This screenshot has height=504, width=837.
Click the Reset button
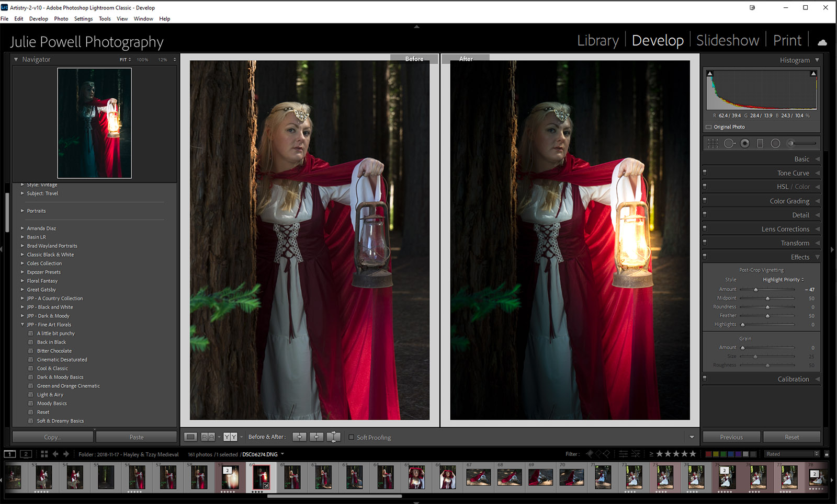point(791,437)
